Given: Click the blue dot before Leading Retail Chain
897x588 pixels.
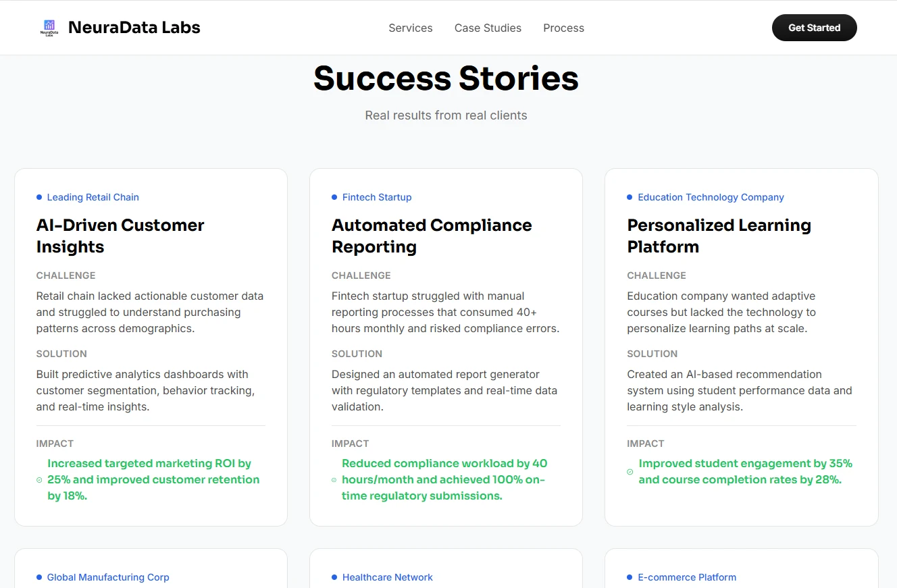Looking at the screenshot, I should (x=39, y=197).
